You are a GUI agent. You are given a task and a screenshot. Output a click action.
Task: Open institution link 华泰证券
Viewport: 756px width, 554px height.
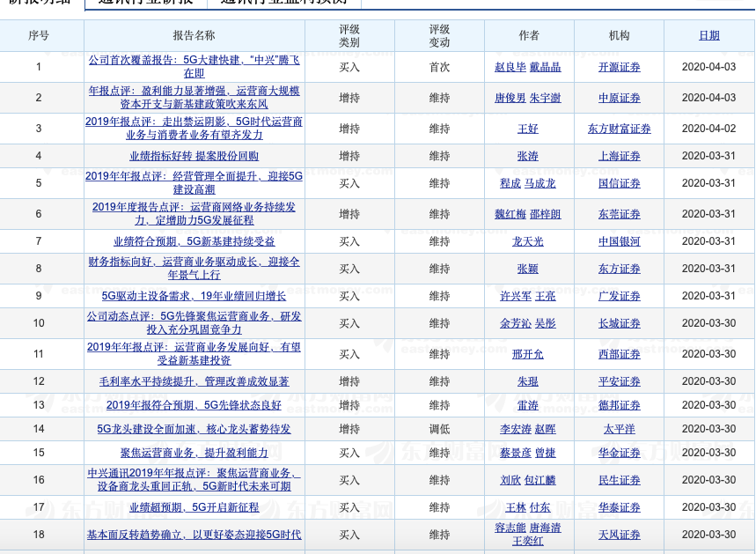pyautogui.click(x=619, y=507)
